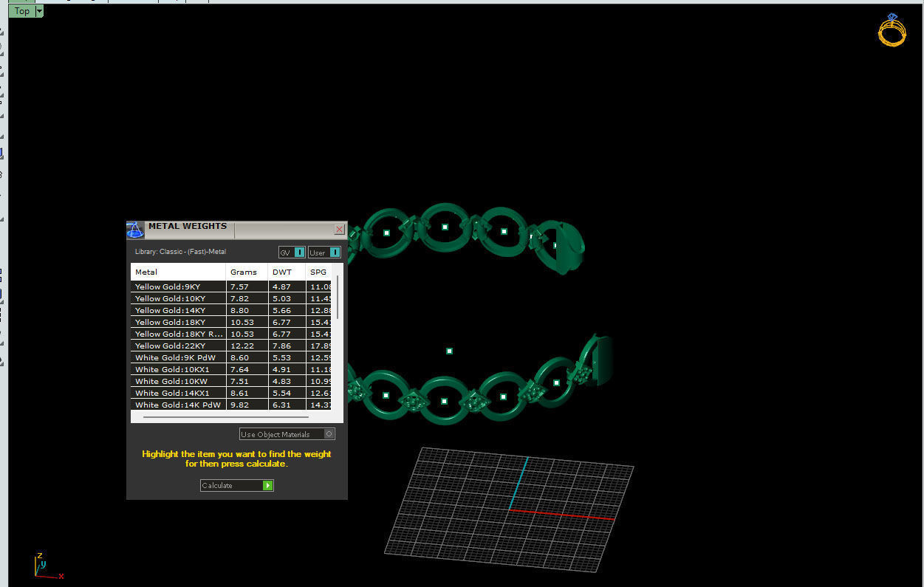Image resolution: width=924 pixels, height=587 pixels.
Task: Click the Metal column header
Action: (178, 272)
